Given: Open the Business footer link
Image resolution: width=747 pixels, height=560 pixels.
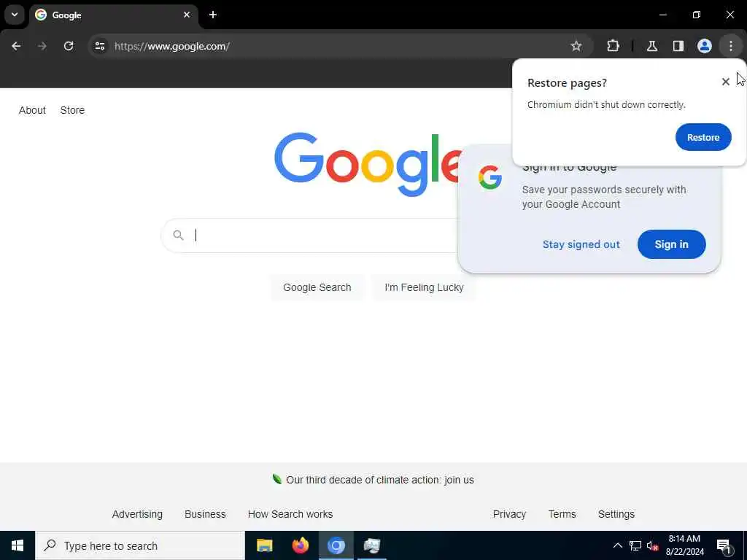Looking at the screenshot, I should click(205, 514).
